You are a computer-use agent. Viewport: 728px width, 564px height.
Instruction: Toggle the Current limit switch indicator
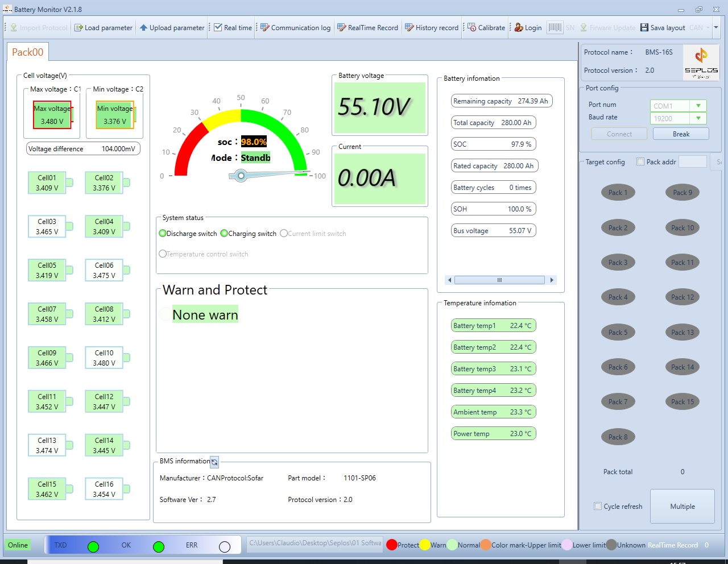click(x=284, y=233)
